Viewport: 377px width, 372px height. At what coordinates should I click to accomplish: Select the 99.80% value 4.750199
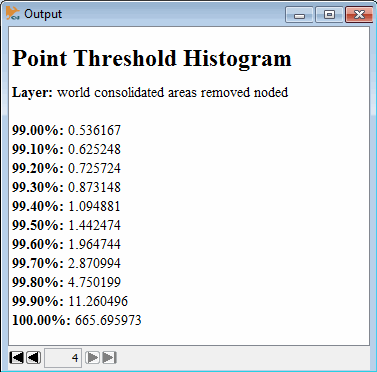click(x=94, y=282)
